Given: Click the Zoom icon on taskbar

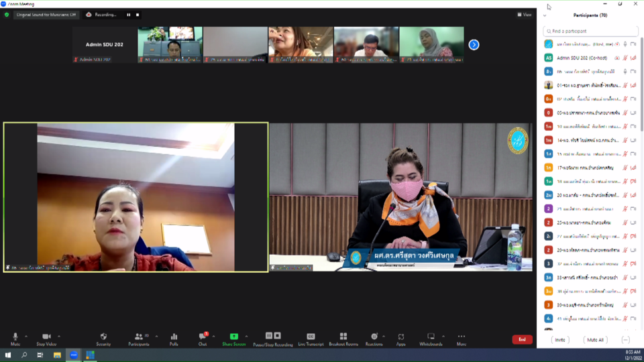Looking at the screenshot, I should (74, 355).
